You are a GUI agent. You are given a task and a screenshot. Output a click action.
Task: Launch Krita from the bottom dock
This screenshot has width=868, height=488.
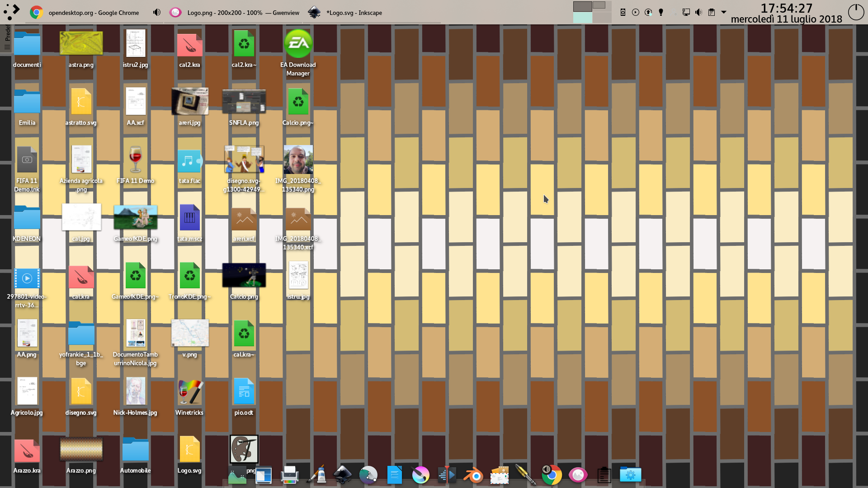point(421,475)
